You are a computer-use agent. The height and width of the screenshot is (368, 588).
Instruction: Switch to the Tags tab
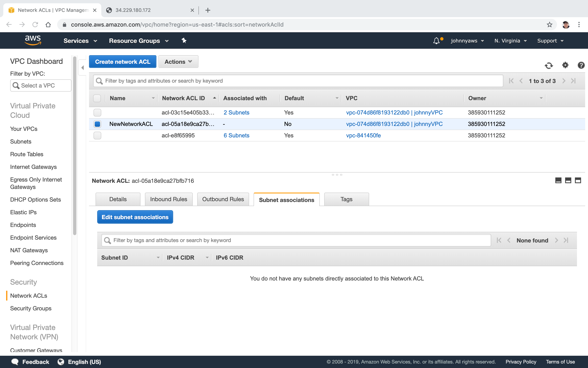(346, 199)
